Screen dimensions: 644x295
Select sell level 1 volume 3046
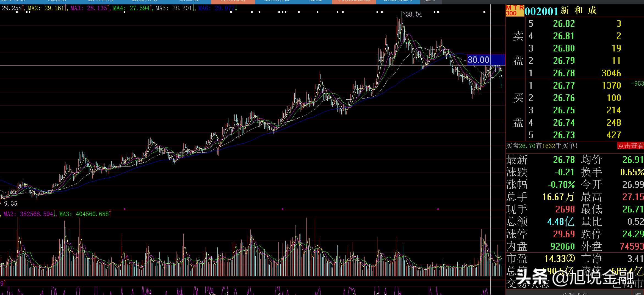611,73
